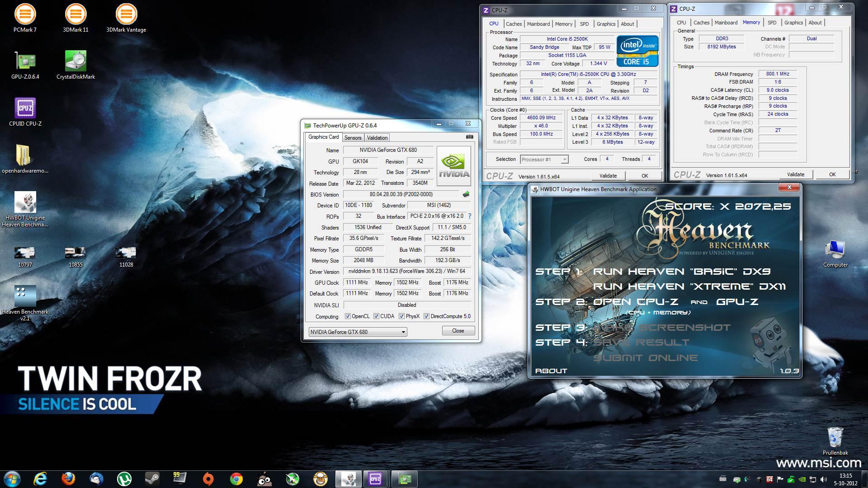Click the NVIDIA tray icon
Image resolution: width=868 pixels, height=488 pixels.
pyautogui.click(x=802, y=479)
